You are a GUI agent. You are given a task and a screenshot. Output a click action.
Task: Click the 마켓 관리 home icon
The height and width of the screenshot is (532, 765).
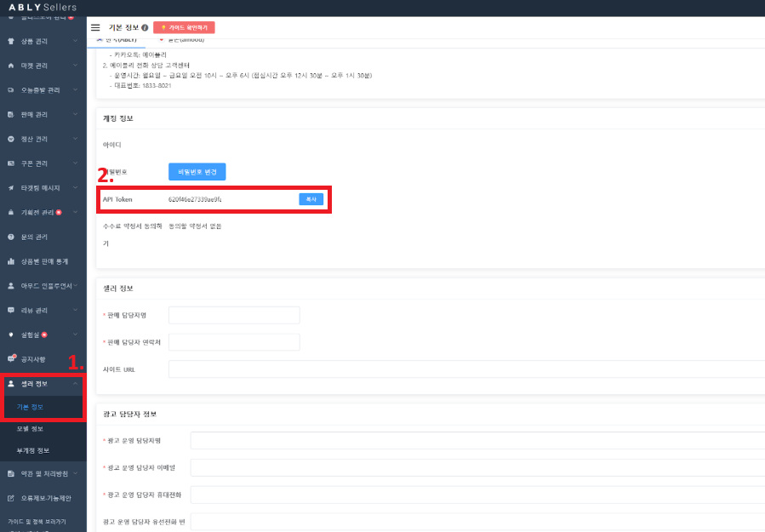pos(11,66)
